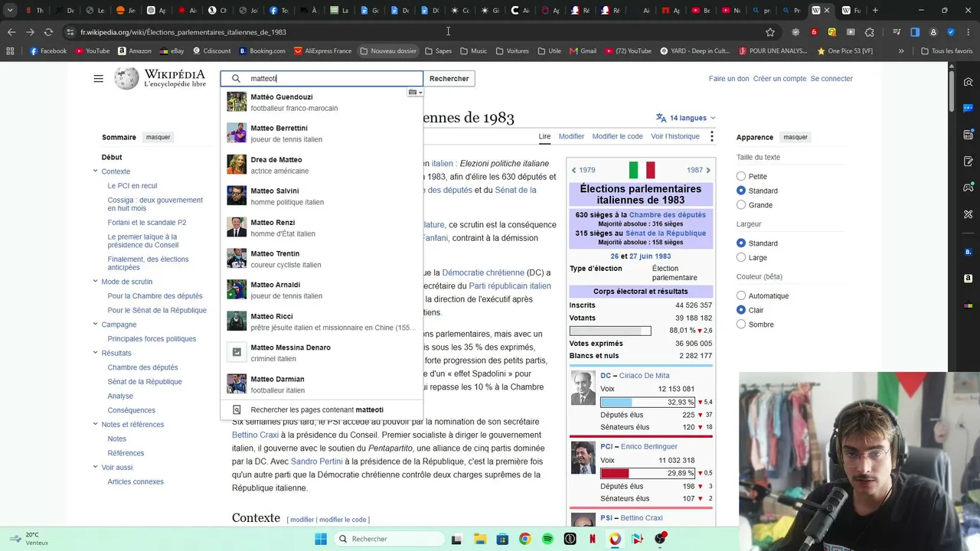Open the game controller icon in browser sidebar
The width and height of the screenshot is (980, 551).
click(x=969, y=187)
